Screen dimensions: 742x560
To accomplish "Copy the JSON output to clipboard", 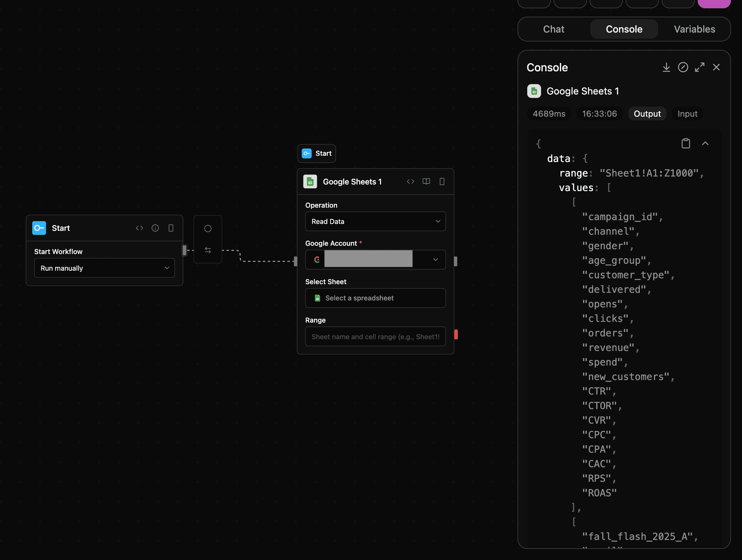I will point(686,143).
